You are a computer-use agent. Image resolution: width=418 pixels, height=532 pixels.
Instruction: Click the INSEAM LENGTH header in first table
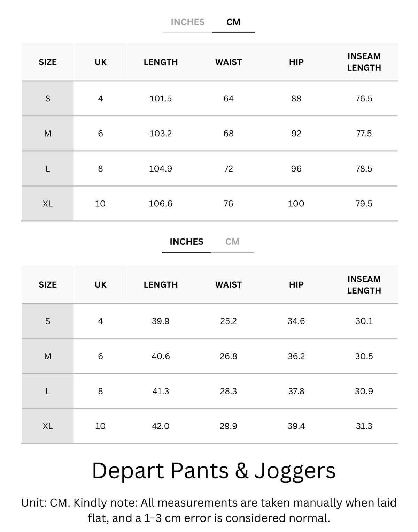click(364, 62)
